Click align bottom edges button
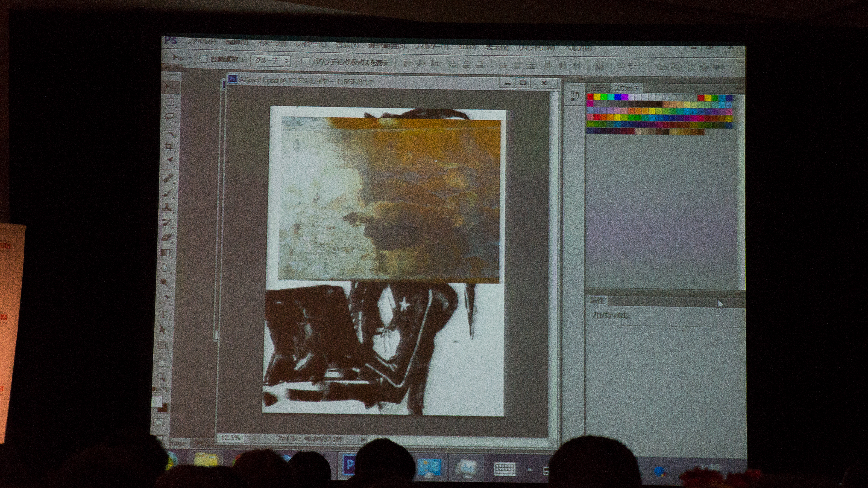The image size is (868, 488). click(x=435, y=64)
